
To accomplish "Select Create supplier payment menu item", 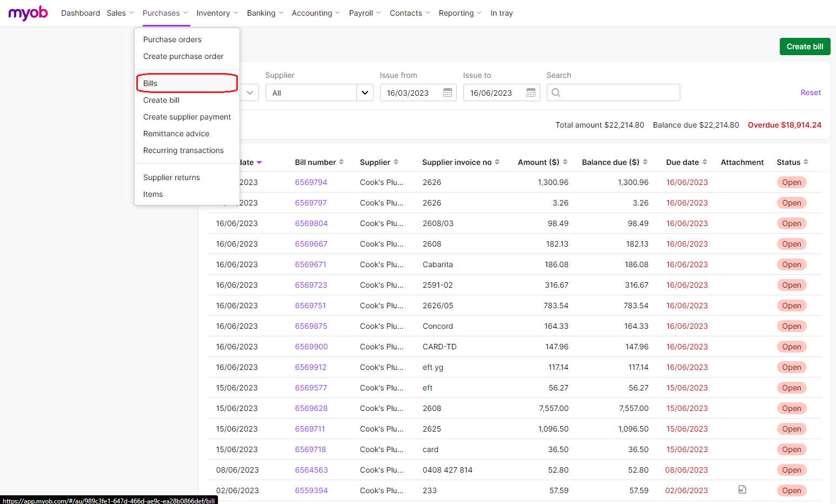I will (187, 117).
